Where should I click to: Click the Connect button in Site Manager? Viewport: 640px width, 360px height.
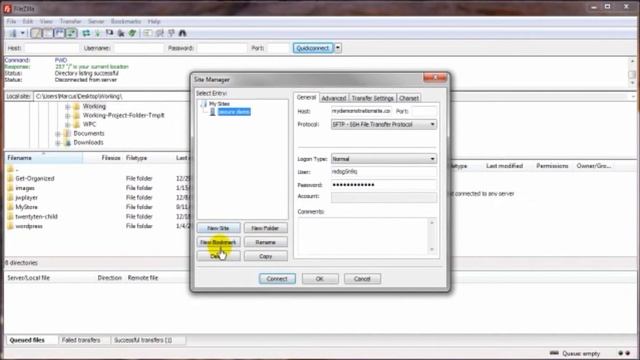pyautogui.click(x=277, y=279)
